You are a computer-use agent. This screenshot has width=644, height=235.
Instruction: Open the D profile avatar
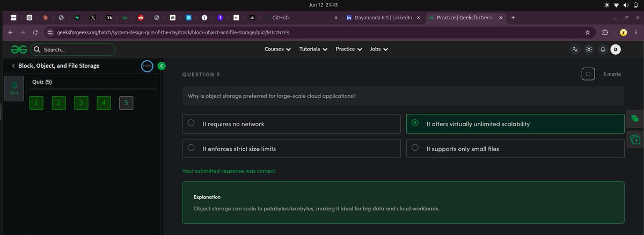point(616,49)
